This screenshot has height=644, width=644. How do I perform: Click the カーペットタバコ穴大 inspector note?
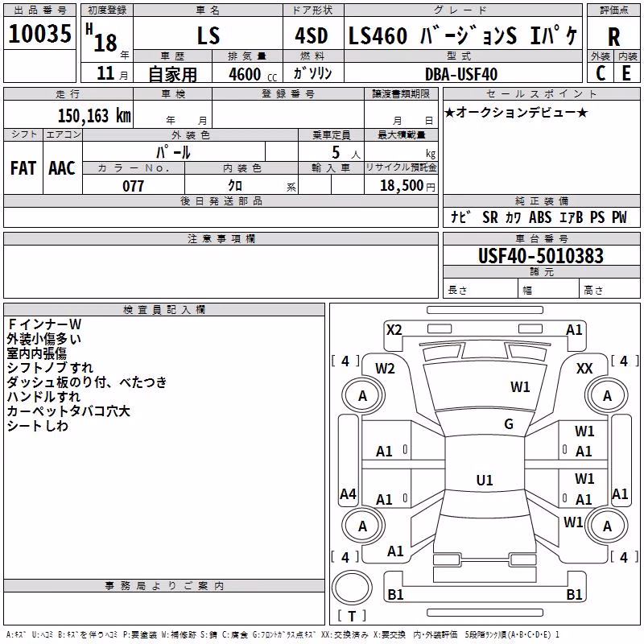pyautogui.click(x=68, y=411)
